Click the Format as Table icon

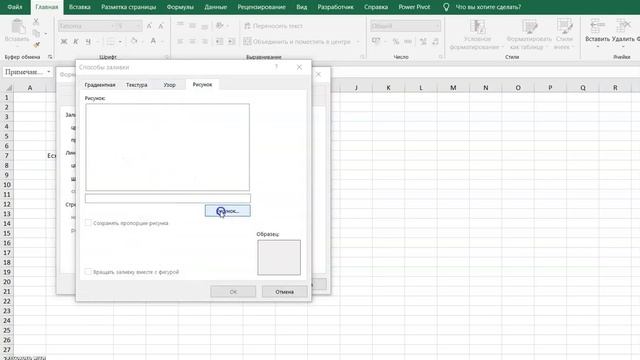tap(529, 27)
